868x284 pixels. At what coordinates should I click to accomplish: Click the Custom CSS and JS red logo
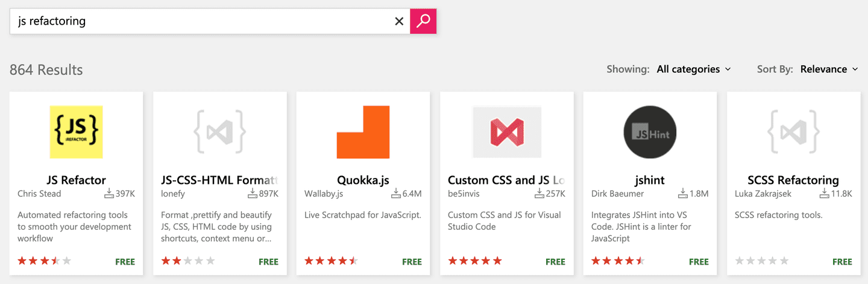pos(507,132)
